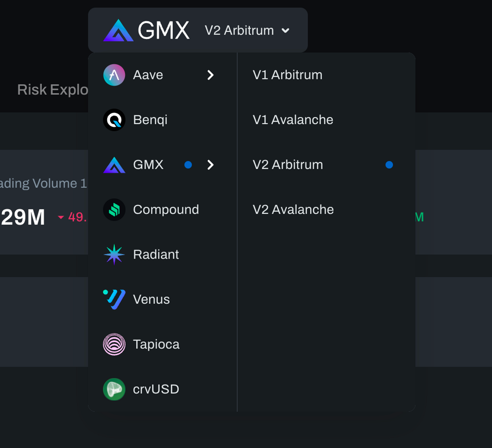Click the Radiant protocol name

coord(156,254)
